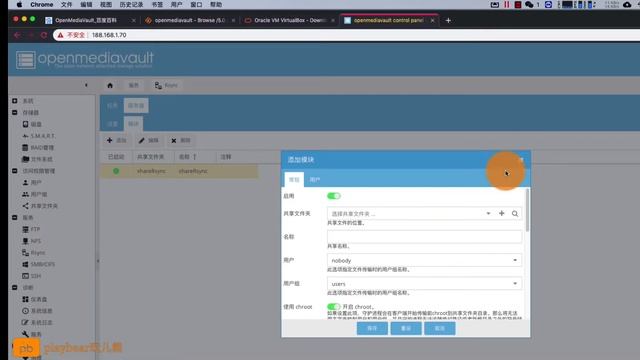
Task: Open 系统信息 system information sidebar item
Action: pyautogui.click(x=37, y=311)
